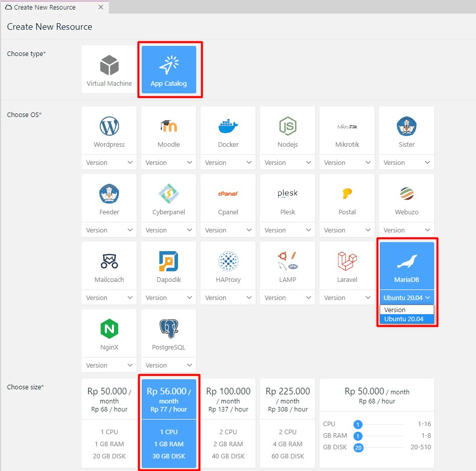Close the Create New Resource tab
476x471 pixels.
(101, 8)
